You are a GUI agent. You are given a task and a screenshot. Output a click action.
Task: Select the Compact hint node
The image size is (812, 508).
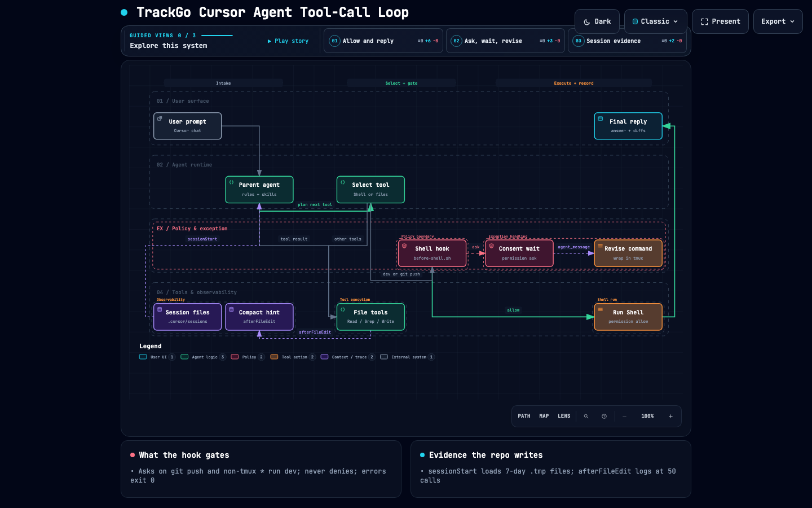click(x=259, y=317)
